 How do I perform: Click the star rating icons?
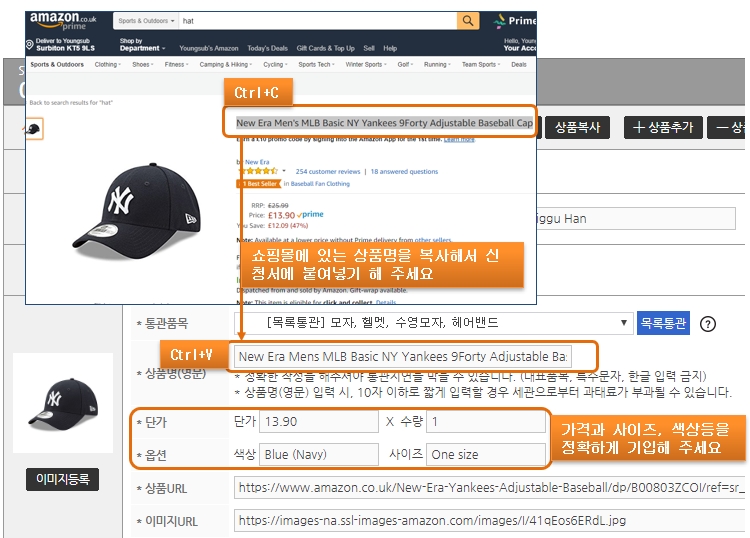(x=258, y=171)
